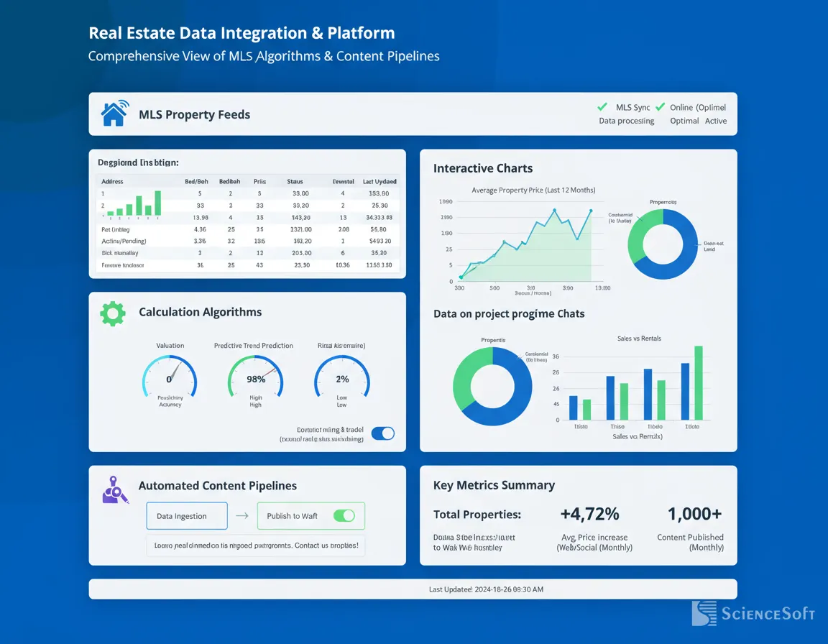Click the 98% Trend Prediction gauge

click(256, 377)
